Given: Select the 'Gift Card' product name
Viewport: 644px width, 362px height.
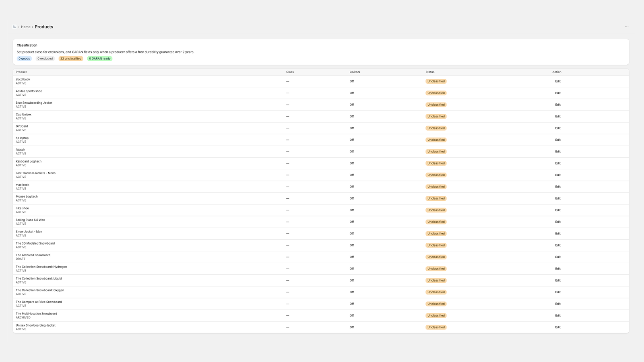Looking at the screenshot, I should 22,126.
